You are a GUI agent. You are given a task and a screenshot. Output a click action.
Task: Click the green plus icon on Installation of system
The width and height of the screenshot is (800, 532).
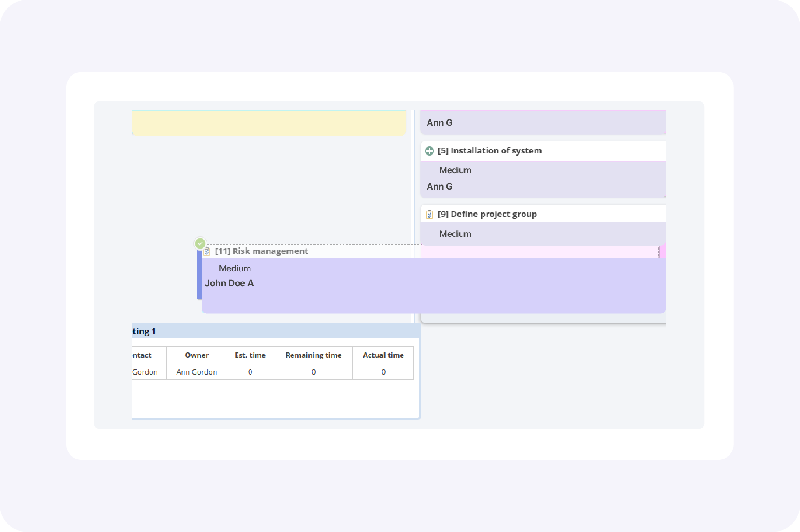[x=429, y=151]
